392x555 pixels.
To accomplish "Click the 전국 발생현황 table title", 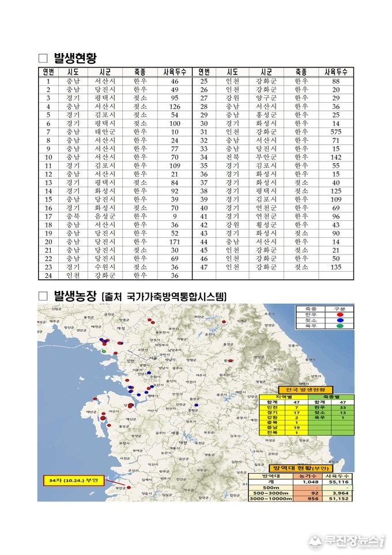I will click(306, 389).
